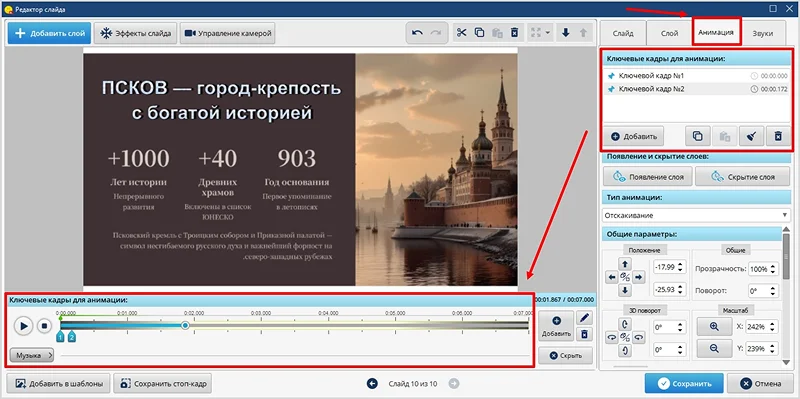Move position down arrow button
The image size is (800, 399).
click(624, 290)
